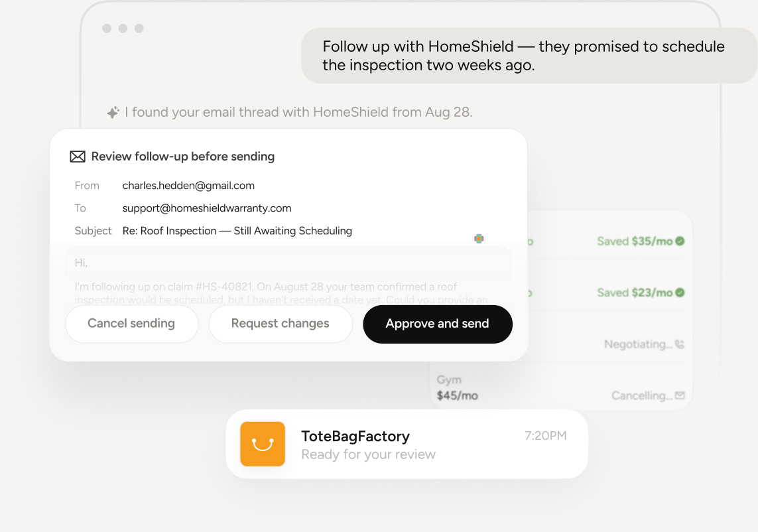Click the 7:20PM notification timestamp
758x532 pixels.
[546, 436]
